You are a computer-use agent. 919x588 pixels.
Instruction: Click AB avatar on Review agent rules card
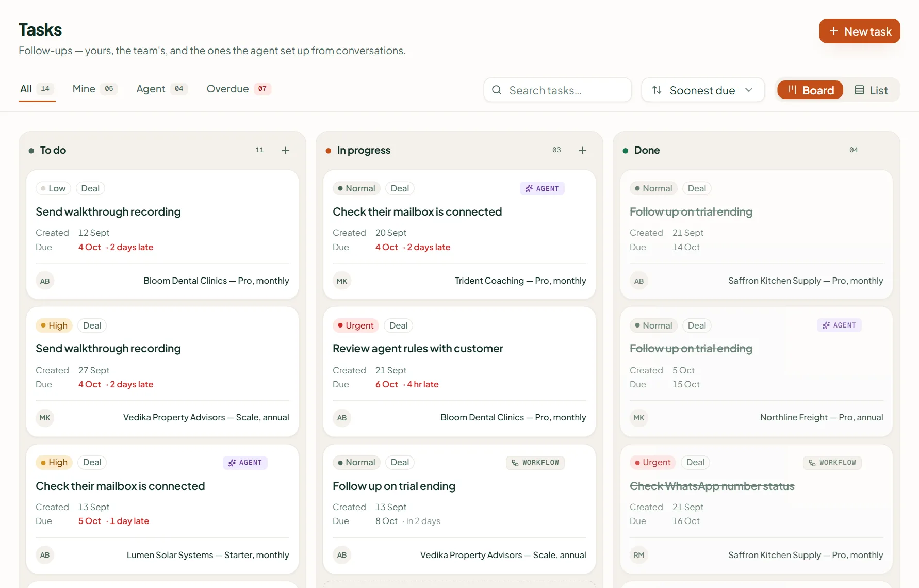342,418
